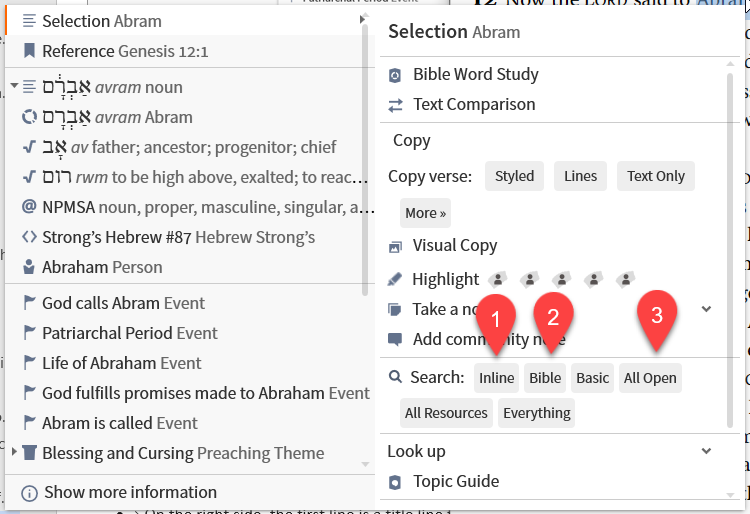Apply the fifth highlight style swatch
Image resolution: width=750 pixels, height=514 pixels.
click(x=626, y=279)
